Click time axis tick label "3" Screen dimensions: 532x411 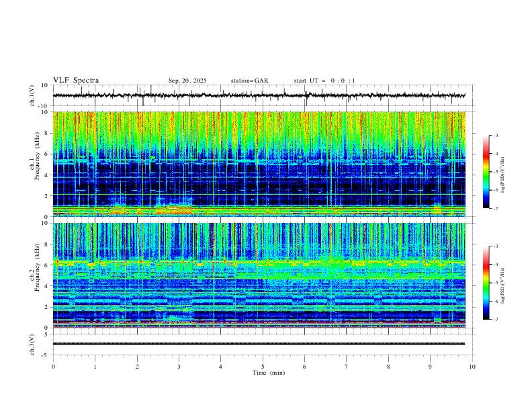tap(179, 367)
